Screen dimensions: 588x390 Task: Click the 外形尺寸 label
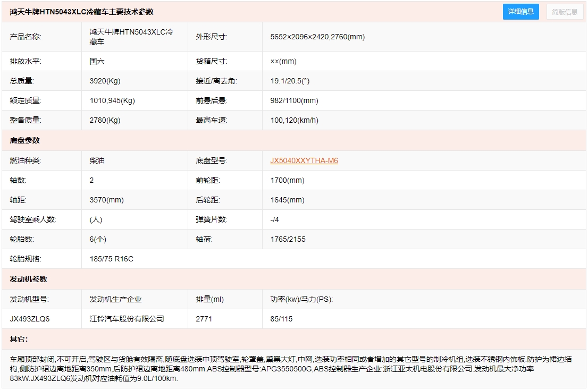(x=212, y=37)
